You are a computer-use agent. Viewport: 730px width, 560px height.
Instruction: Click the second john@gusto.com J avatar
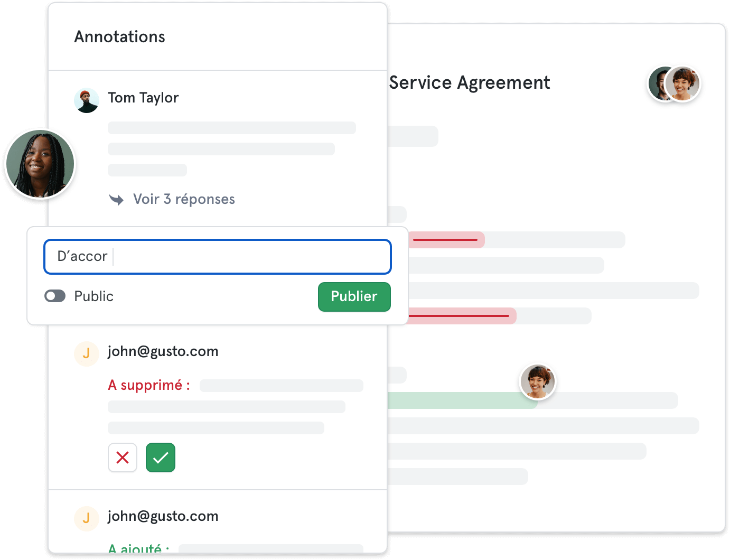[x=87, y=518]
